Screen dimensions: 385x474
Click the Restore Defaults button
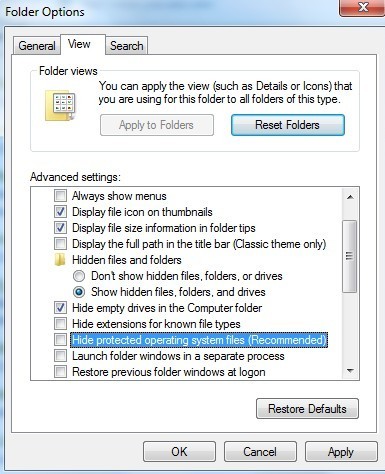307,409
